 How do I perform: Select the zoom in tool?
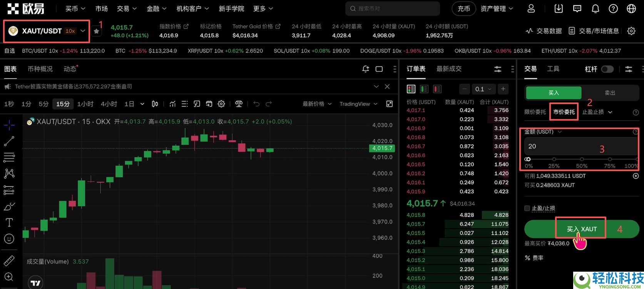9,277
